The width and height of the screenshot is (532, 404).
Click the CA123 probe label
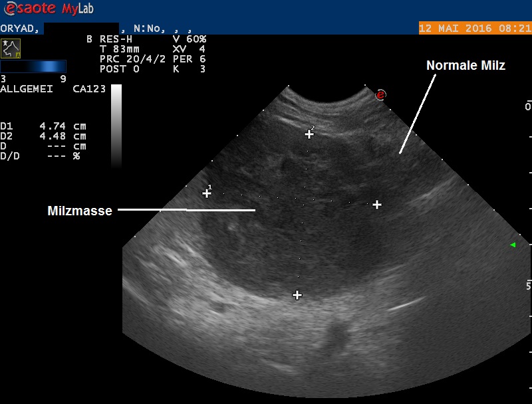[x=89, y=88]
